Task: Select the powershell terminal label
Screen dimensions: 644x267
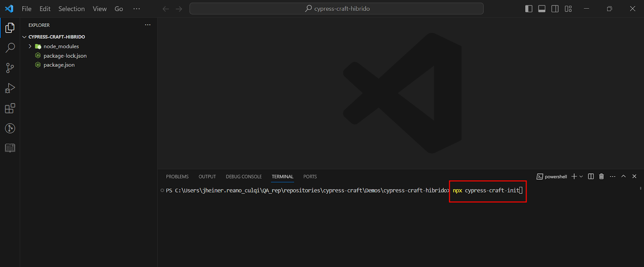Action: [x=552, y=177]
